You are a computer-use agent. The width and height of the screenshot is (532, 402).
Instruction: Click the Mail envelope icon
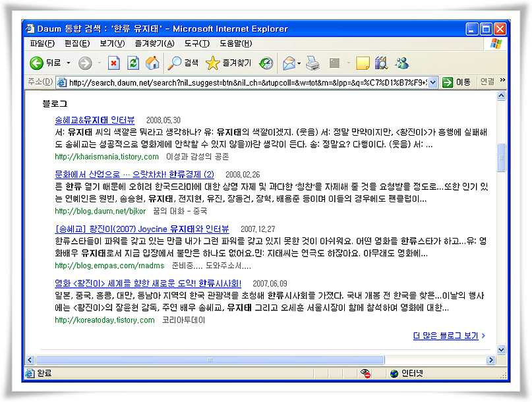[x=289, y=63]
